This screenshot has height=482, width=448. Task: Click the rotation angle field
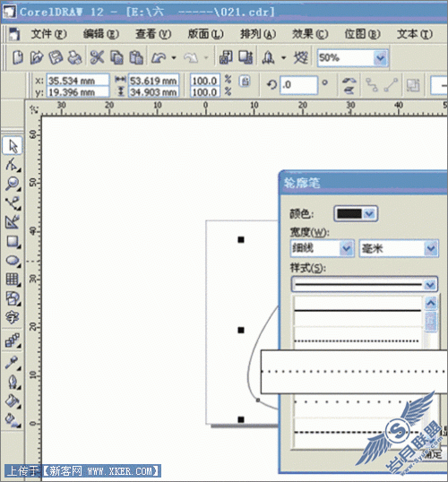pyautogui.click(x=298, y=85)
